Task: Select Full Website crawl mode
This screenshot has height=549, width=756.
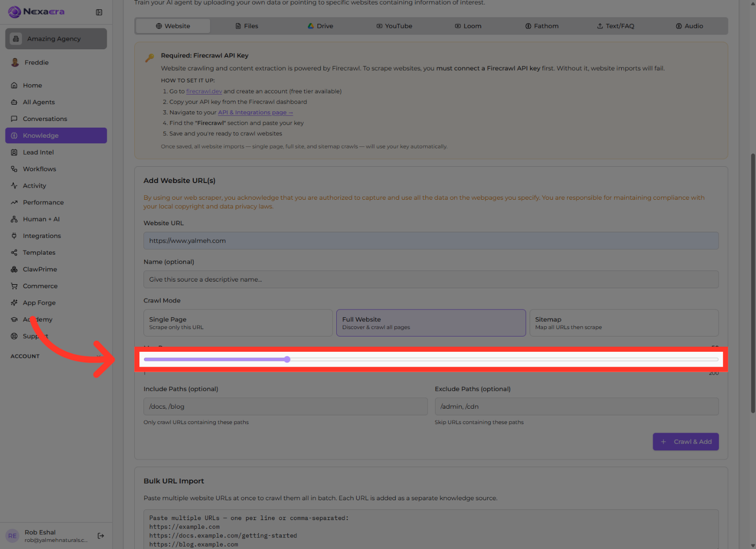Action: [x=431, y=323]
